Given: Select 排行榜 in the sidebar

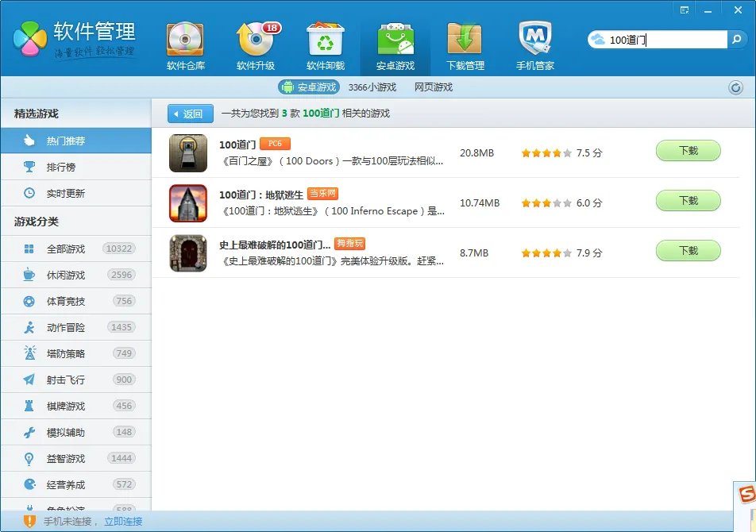Looking at the screenshot, I should 60,168.
